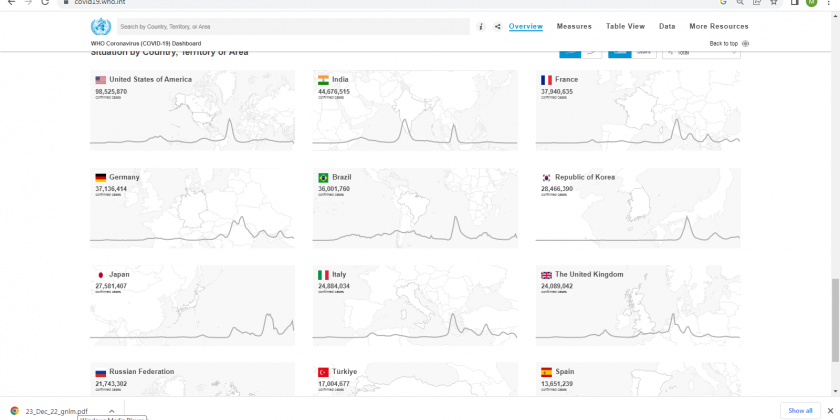
Task: Open the Data link in navigation
Action: 667,27
